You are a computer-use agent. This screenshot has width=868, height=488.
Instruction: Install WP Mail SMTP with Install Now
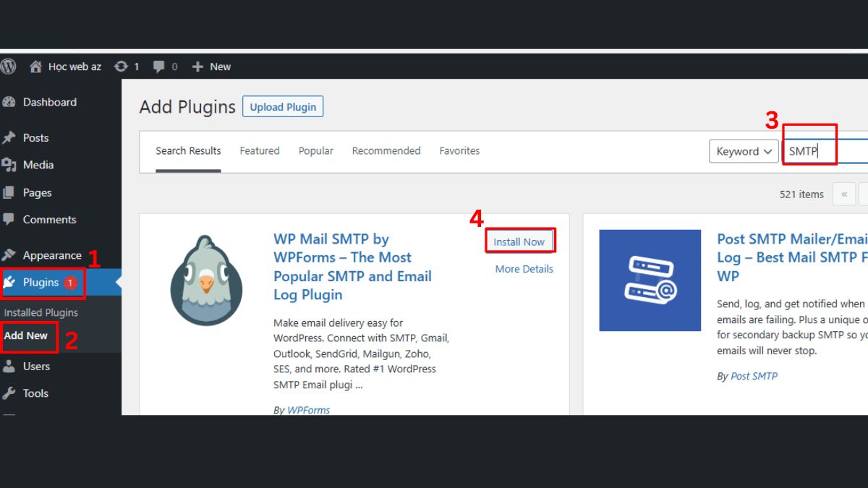[x=520, y=241]
